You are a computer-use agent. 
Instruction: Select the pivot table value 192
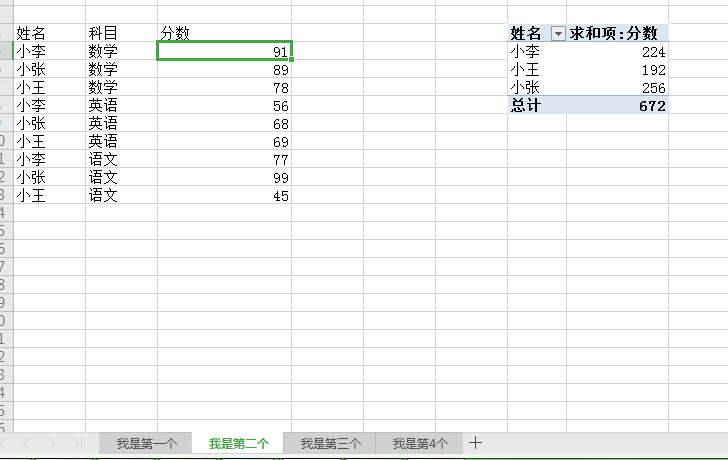point(618,69)
